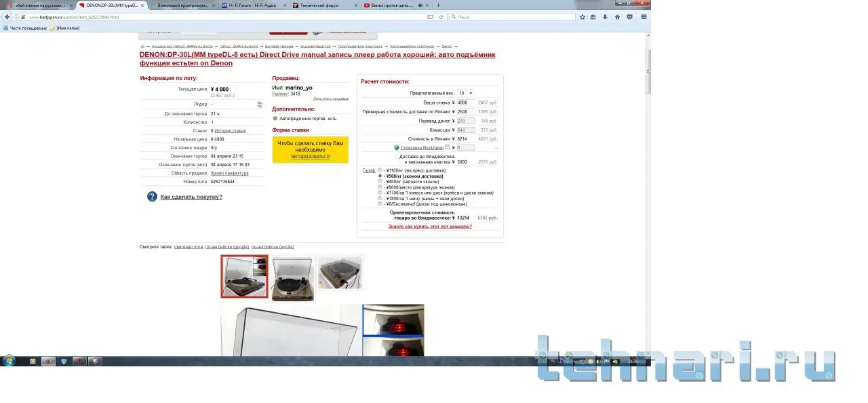Open the new tab plus button
Viewport: 868px width, 403px height.
(439, 5)
